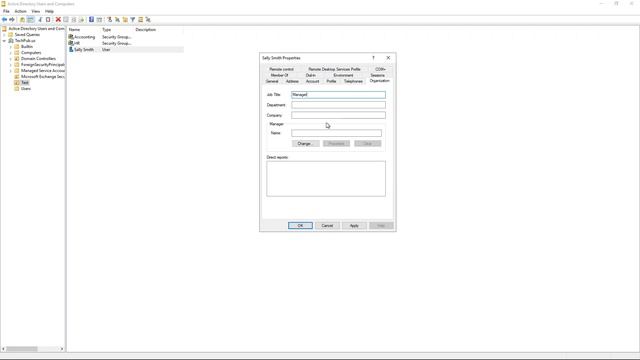Image resolution: width=640 pixels, height=360 pixels.
Task: Toggle the Show/Hide Action Pane icon
Action: click(99, 20)
